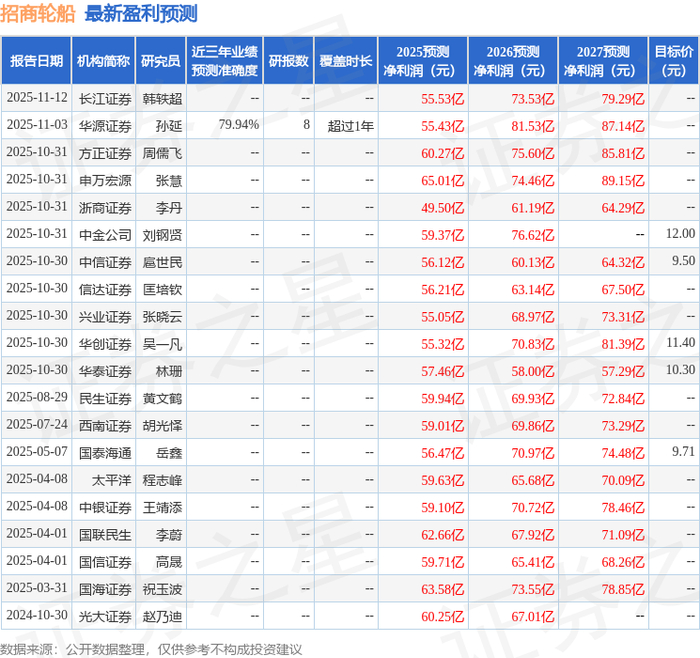Screen dimensions: 700x658
Task: Click analyst name 程志峰
Action: [x=162, y=480]
